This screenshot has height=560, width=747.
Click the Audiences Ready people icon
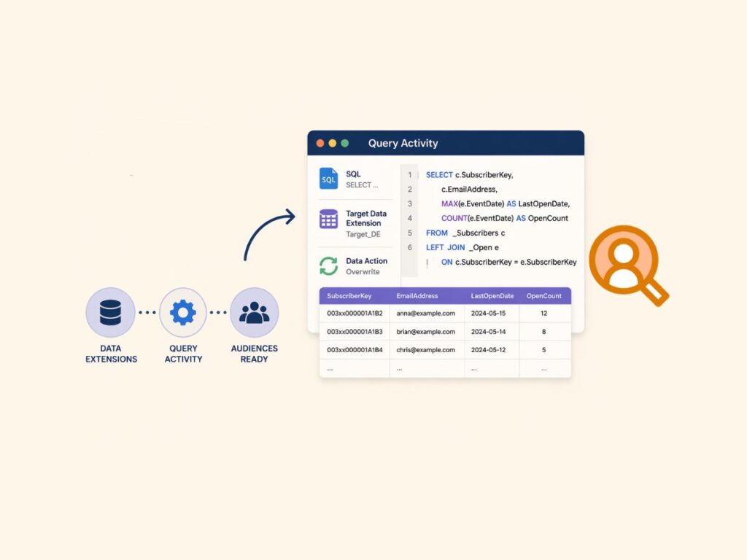point(254,312)
